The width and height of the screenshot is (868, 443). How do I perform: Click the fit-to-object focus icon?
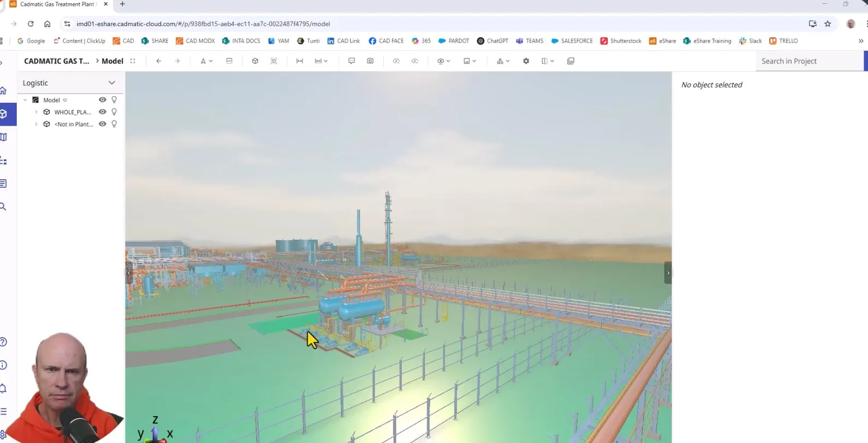[274, 61]
